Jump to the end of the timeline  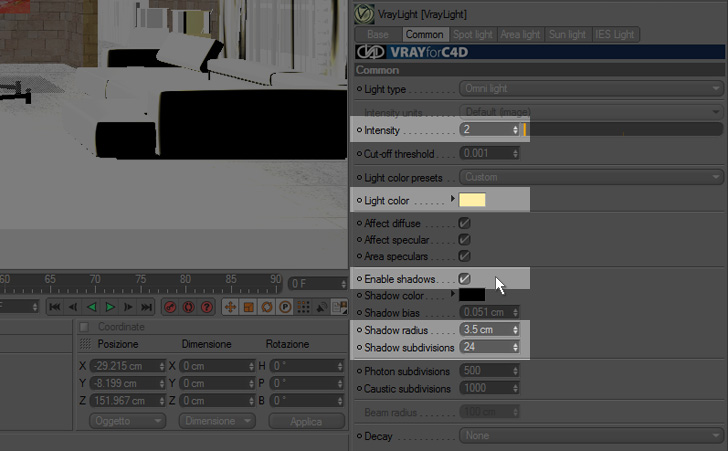click(x=147, y=307)
